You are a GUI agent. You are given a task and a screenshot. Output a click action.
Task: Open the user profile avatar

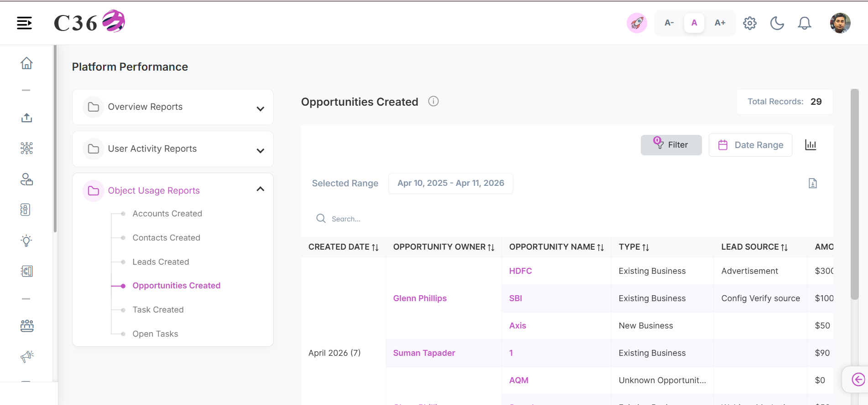click(840, 23)
